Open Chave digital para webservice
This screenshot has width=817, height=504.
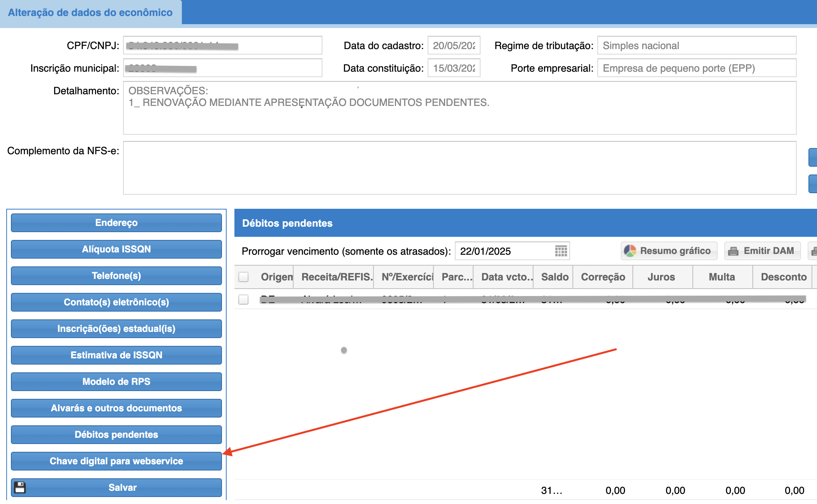(x=116, y=461)
